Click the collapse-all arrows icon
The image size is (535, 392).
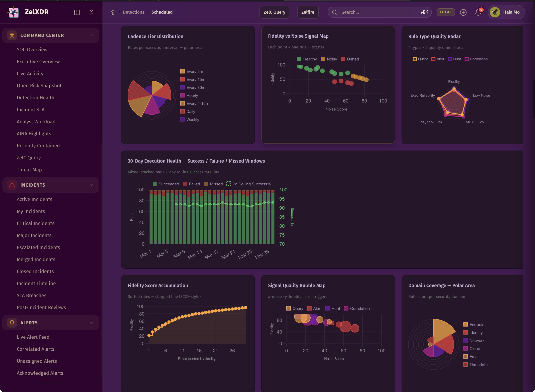point(91,12)
